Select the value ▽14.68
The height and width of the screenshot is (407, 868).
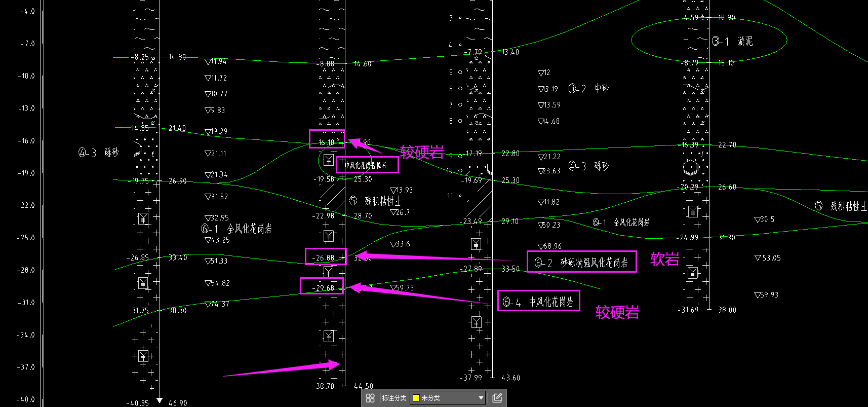549,121
